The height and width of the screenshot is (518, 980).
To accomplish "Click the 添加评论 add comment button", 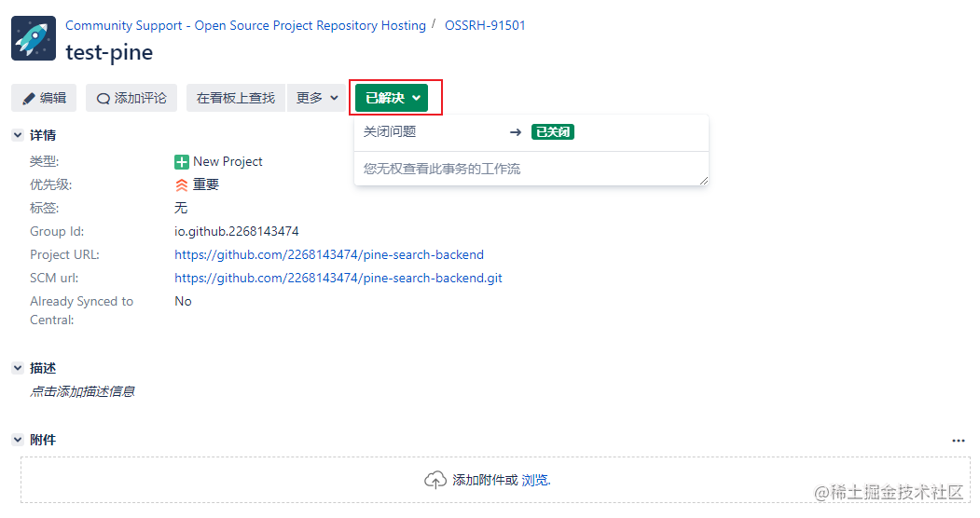I will click(x=131, y=98).
